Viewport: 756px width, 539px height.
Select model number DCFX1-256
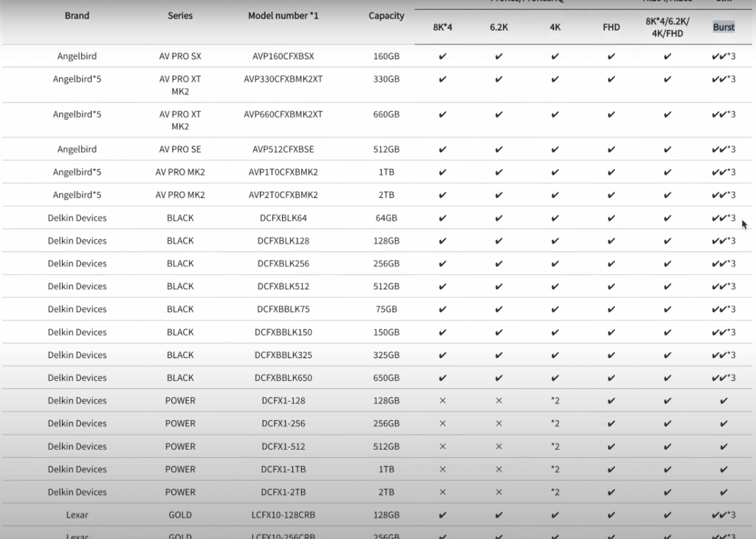click(x=283, y=423)
